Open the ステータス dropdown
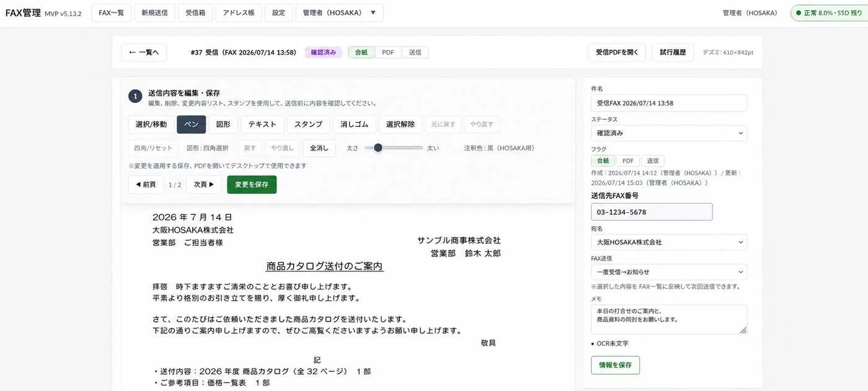 point(669,133)
